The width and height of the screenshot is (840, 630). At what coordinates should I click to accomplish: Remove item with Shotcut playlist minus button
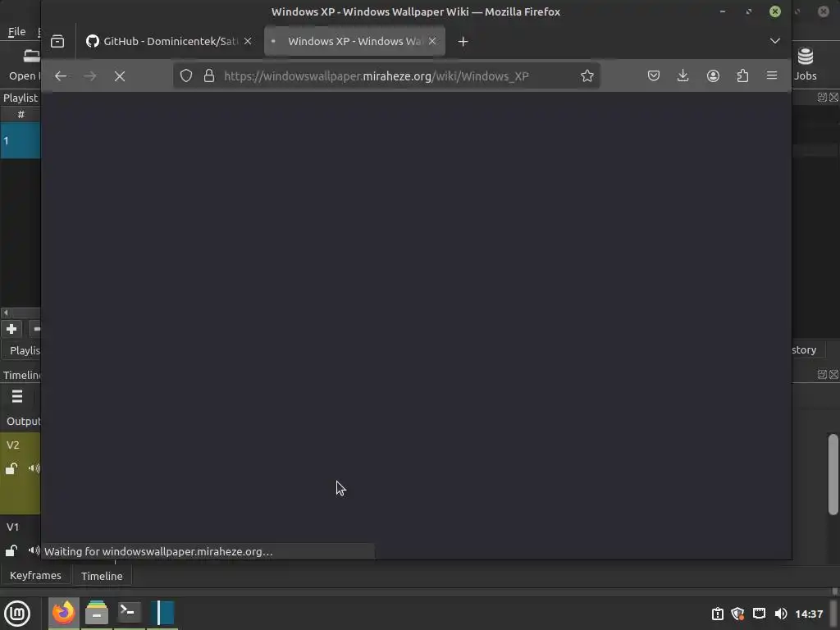click(34, 329)
